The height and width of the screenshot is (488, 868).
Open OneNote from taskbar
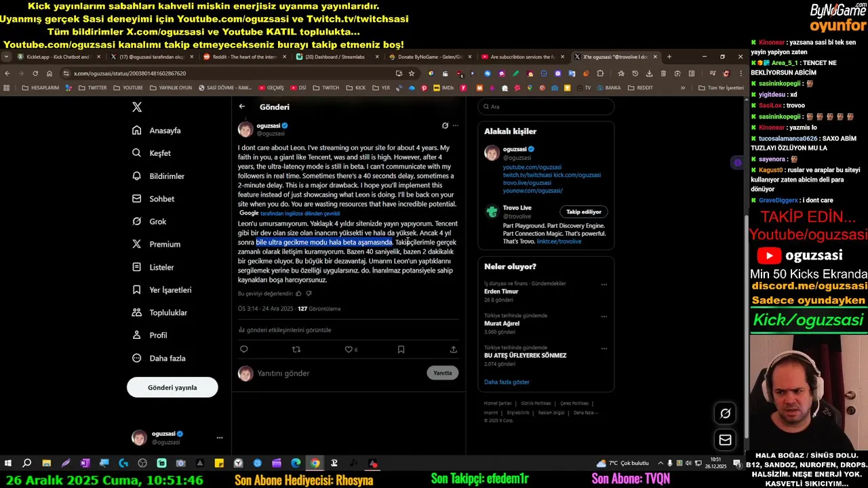pos(85,463)
